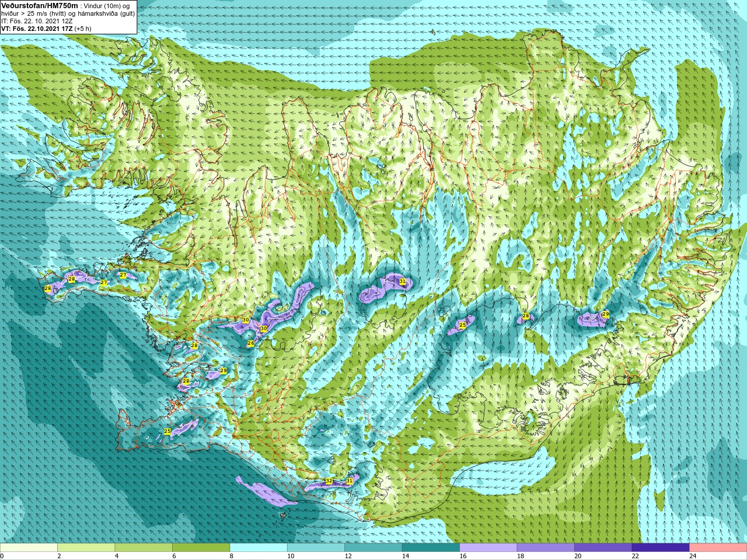The height and width of the screenshot is (560, 747).
Task: Click the legend scale value 24
Action: (693, 556)
